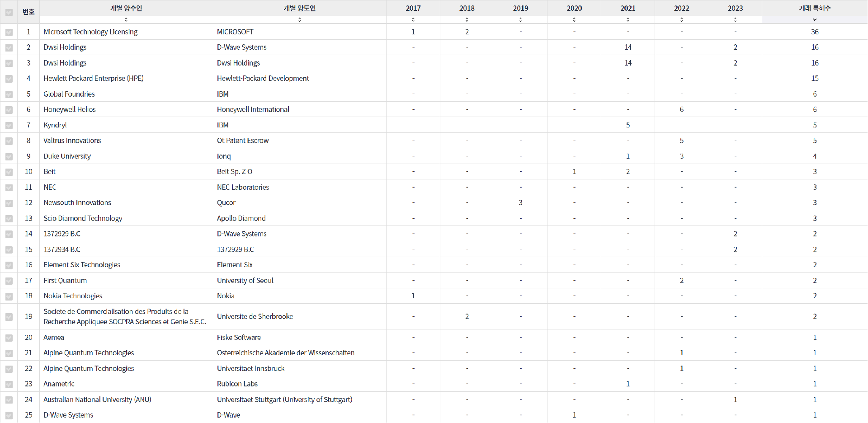Click Fiske Software assignor cell
The height and width of the screenshot is (423, 868).
click(x=239, y=337)
